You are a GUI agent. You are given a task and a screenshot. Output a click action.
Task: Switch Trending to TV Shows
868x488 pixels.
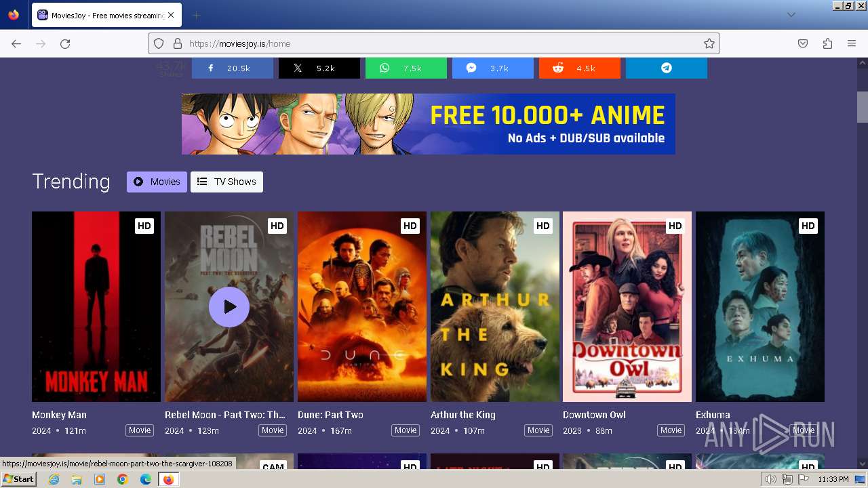click(x=226, y=182)
